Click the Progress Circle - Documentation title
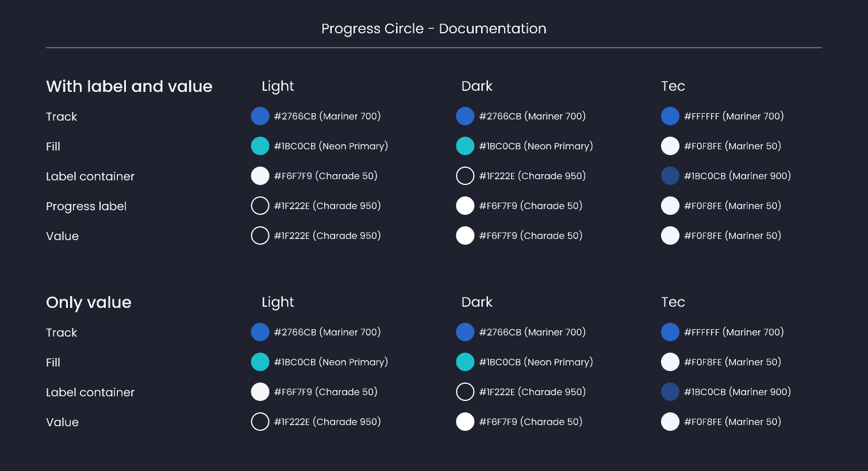The image size is (868, 471). coord(434,28)
